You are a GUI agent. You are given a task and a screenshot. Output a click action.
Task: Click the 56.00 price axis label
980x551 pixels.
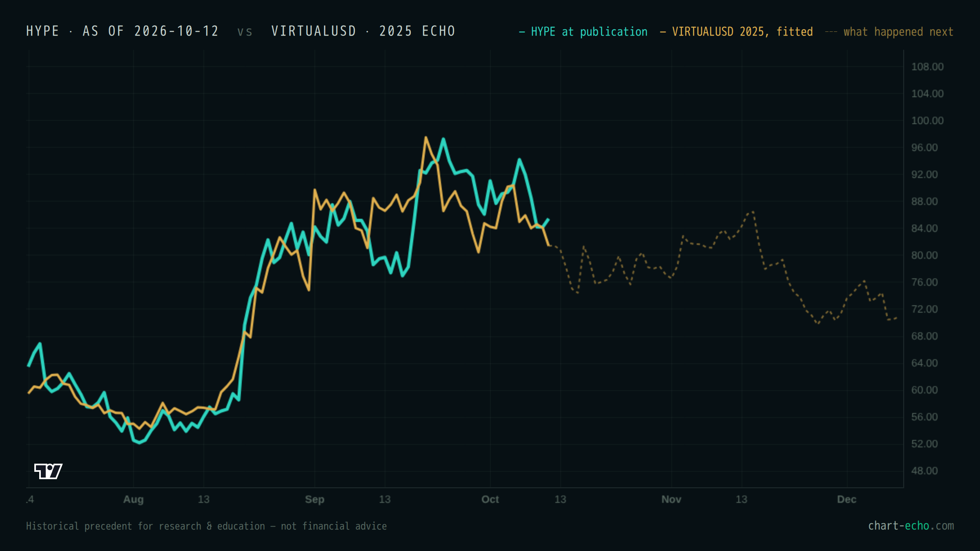pos(924,417)
